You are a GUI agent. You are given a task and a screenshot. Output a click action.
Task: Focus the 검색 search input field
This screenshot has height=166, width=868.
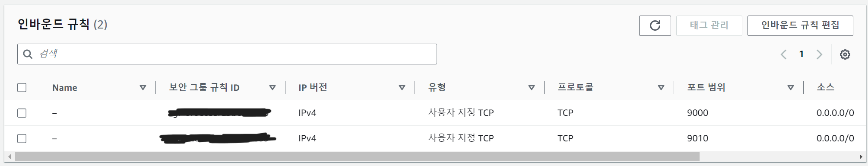coord(227,54)
